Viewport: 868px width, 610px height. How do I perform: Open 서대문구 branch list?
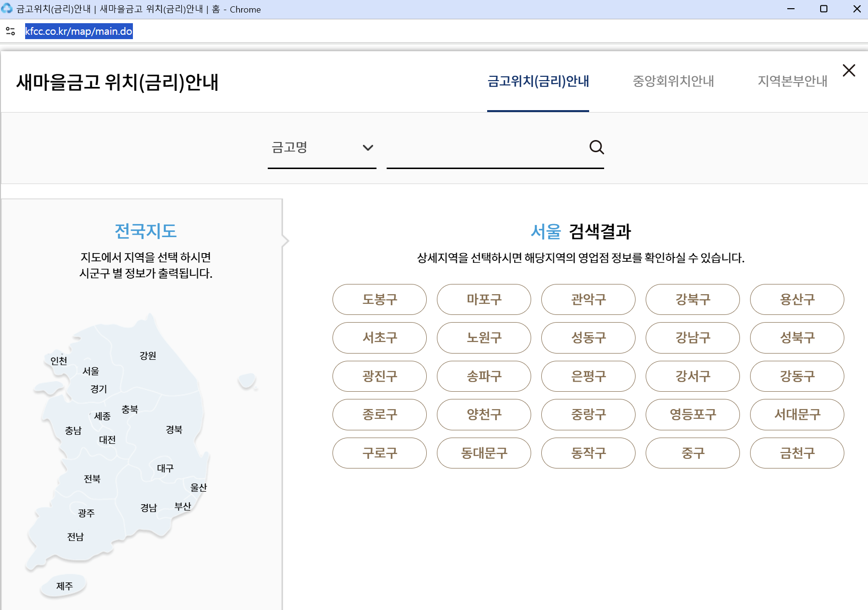[797, 414]
